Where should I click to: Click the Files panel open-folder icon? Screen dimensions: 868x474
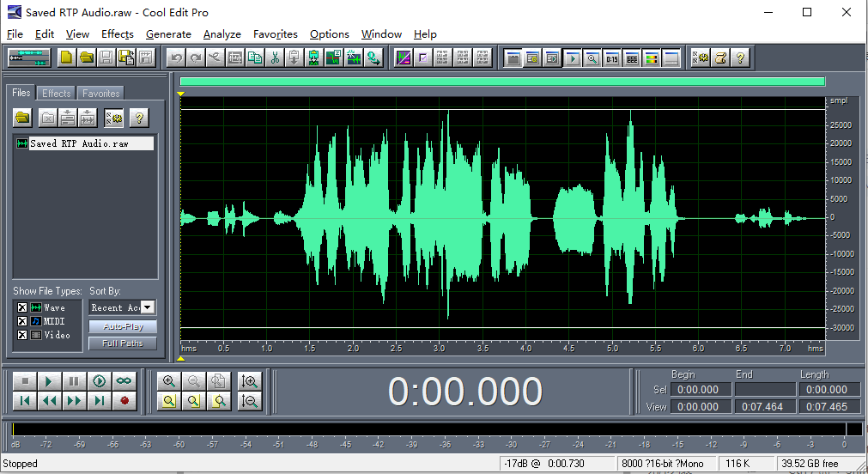[x=22, y=118]
